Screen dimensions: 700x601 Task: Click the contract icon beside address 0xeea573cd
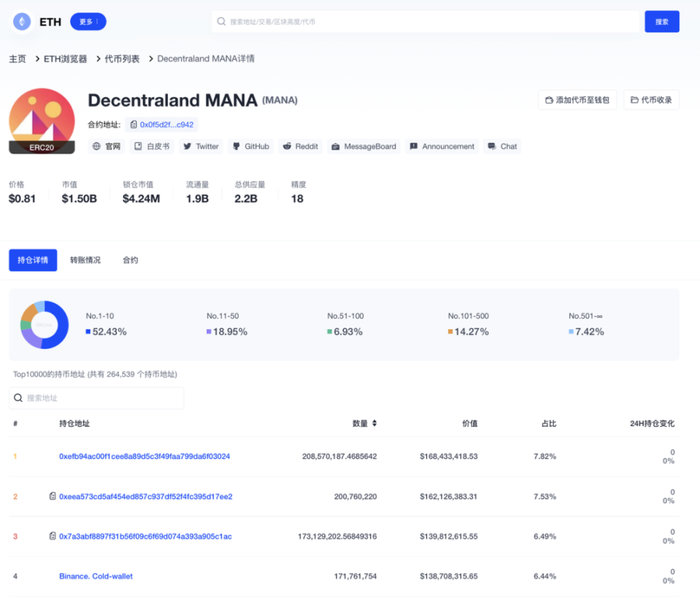53,497
